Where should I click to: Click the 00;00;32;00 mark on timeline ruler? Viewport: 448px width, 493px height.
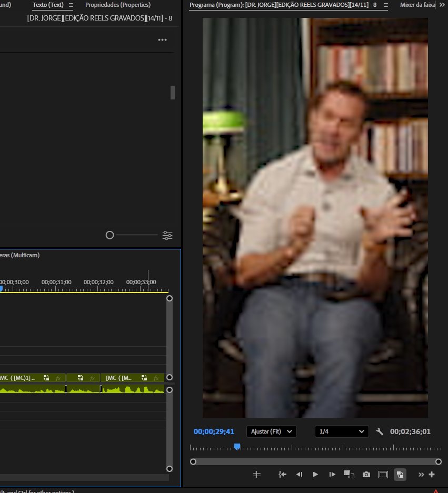[x=98, y=282]
